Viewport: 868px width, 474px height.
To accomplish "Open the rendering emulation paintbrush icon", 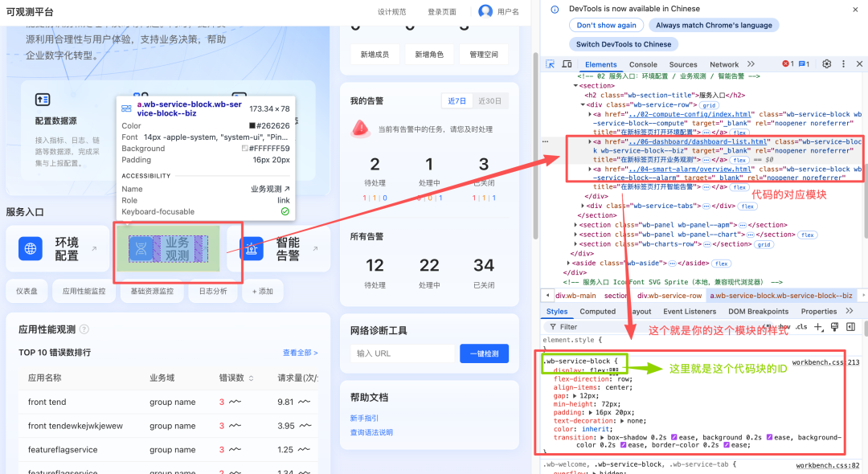I will (x=835, y=327).
